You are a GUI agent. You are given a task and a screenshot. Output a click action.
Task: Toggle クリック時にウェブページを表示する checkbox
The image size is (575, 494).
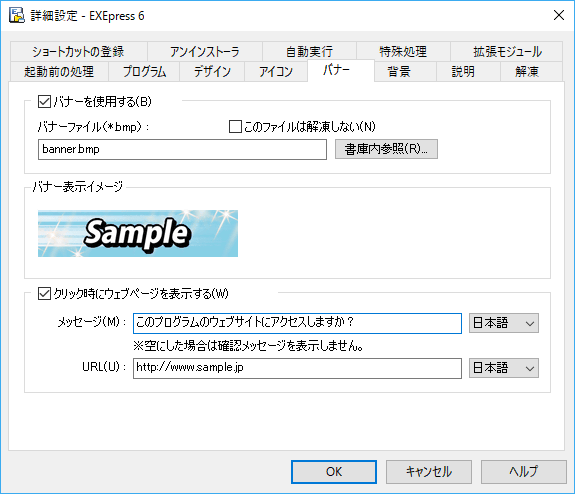[x=44, y=294]
